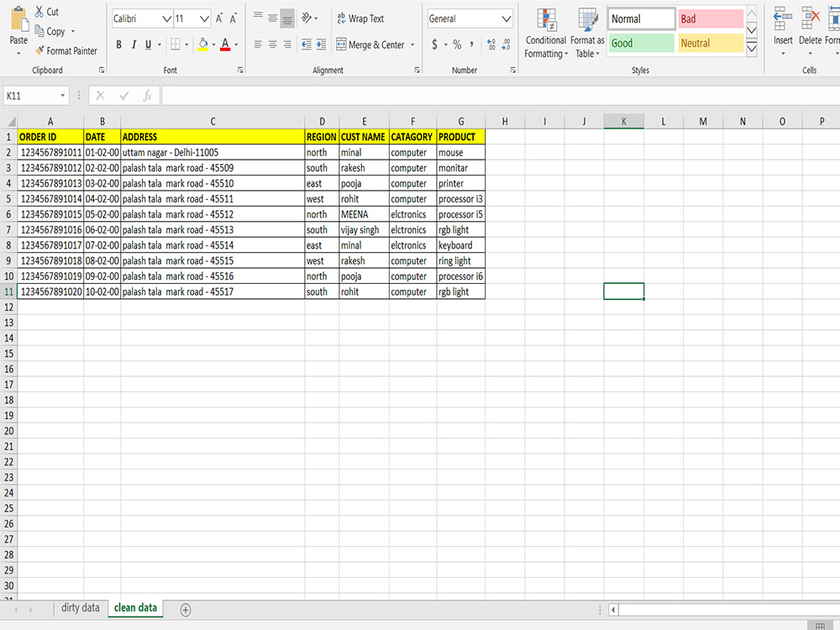
Task: Select the cell containing vijay singh
Action: click(x=364, y=230)
